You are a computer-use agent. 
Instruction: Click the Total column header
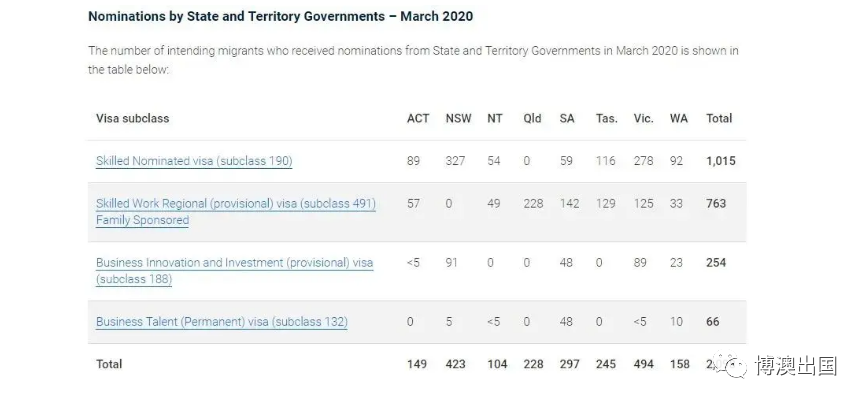[x=719, y=118]
